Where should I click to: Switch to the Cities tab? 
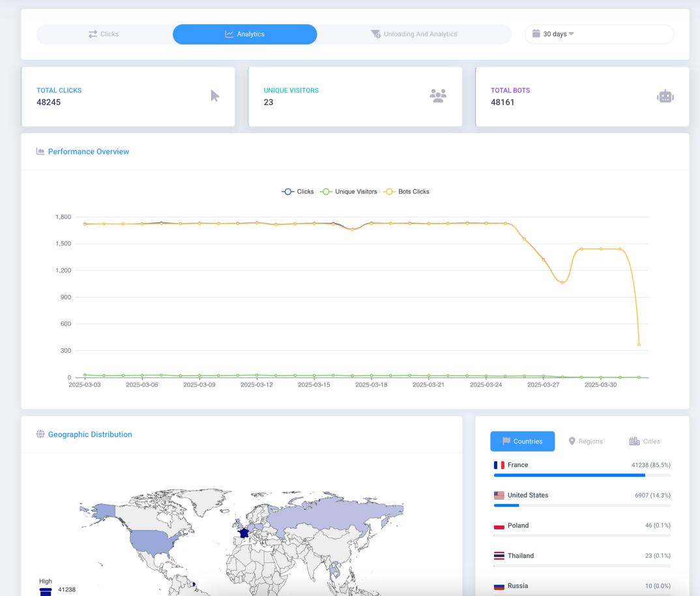(644, 441)
